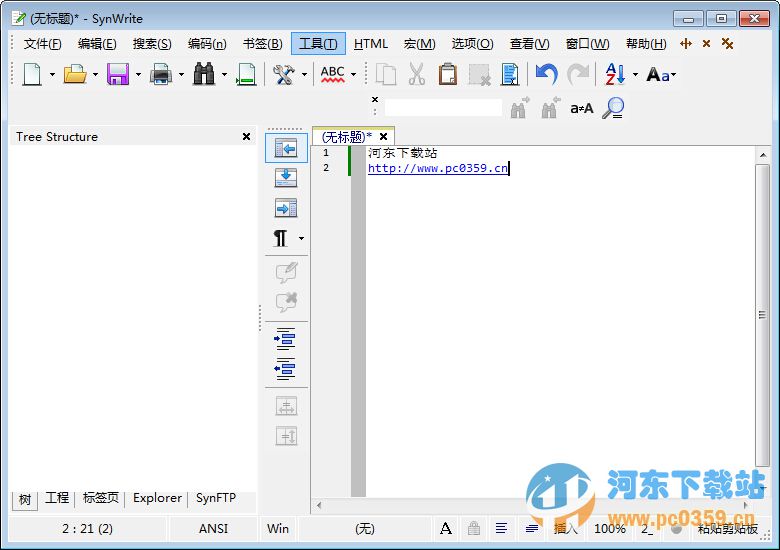The image size is (780, 550).
Task: Toggle read-only lock in status bar
Action: [x=474, y=529]
